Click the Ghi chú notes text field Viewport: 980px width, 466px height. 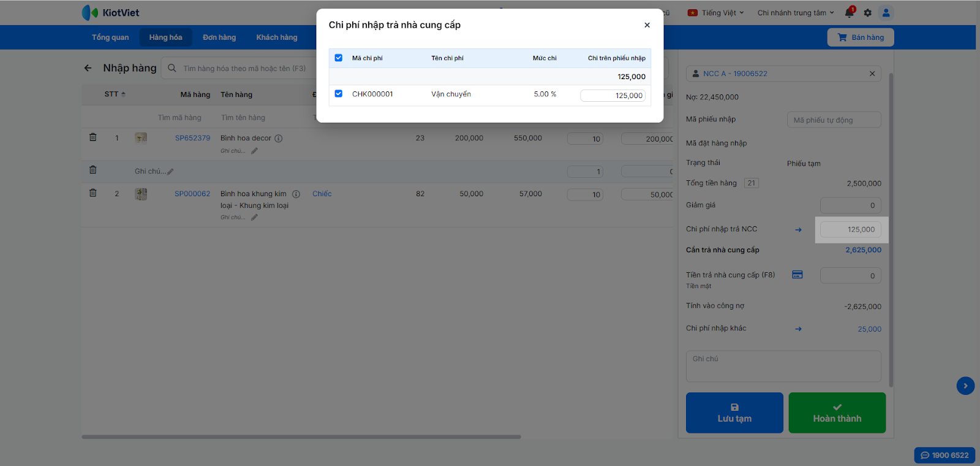pos(783,366)
